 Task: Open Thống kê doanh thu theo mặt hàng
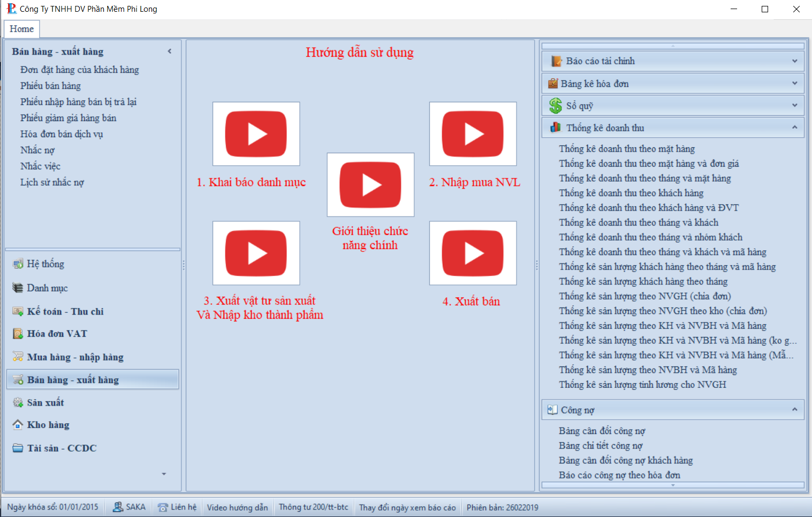click(627, 149)
